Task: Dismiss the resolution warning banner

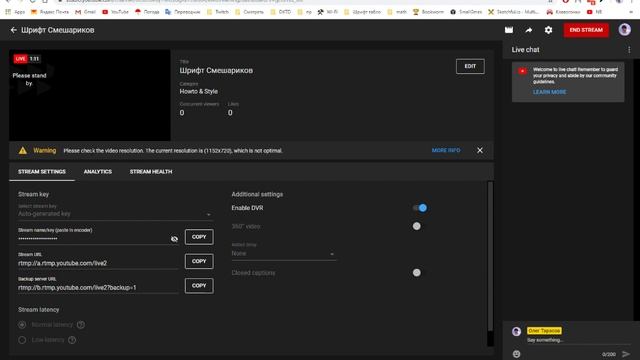Action: 480,151
